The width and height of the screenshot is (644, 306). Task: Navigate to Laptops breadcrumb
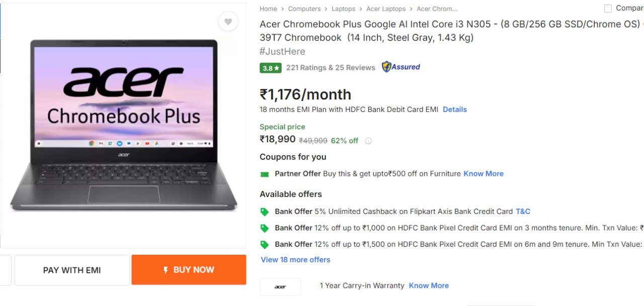coord(343,9)
